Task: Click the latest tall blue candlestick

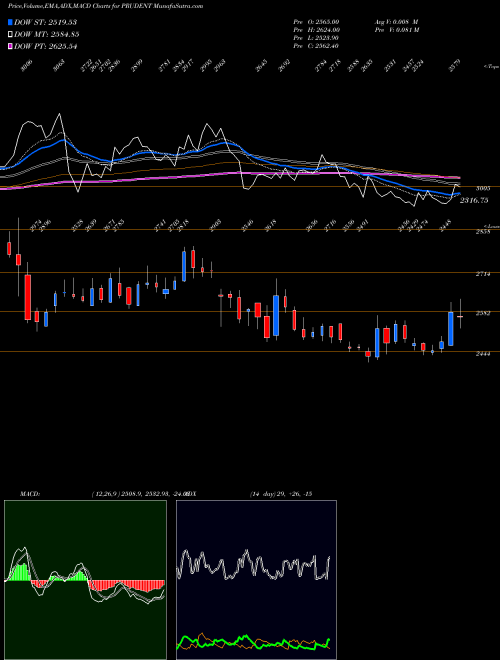Action: [451, 329]
